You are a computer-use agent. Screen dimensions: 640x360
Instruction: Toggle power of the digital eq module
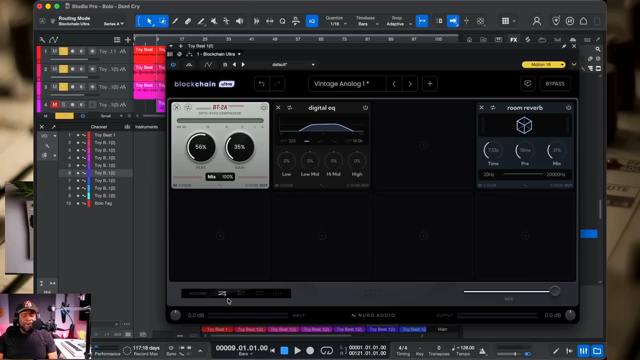pyautogui.click(x=365, y=108)
